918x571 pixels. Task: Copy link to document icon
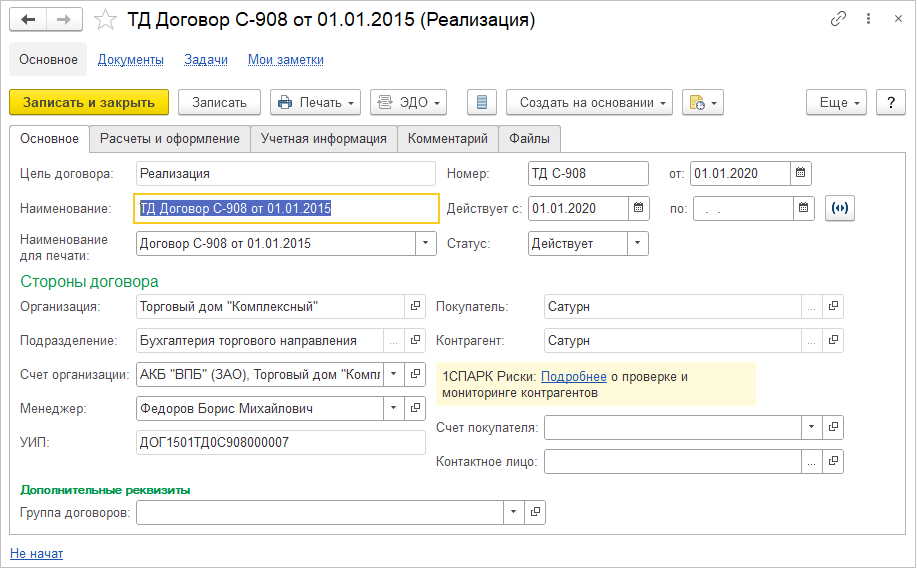point(838,20)
